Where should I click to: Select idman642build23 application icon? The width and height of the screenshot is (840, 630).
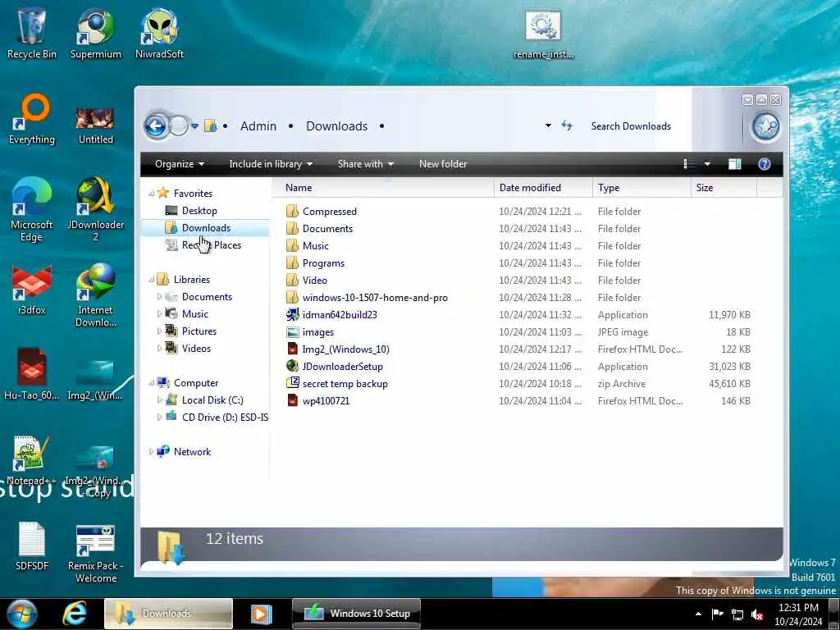pyautogui.click(x=292, y=314)
